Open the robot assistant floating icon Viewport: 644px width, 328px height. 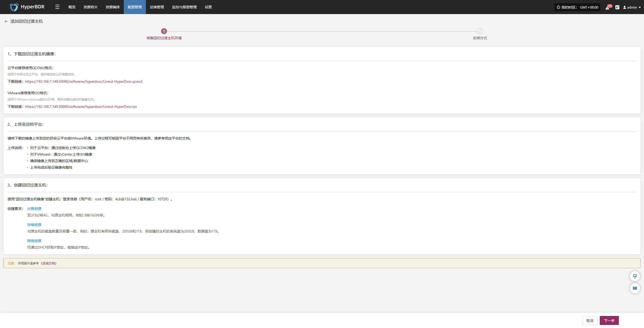coord(635,276)
